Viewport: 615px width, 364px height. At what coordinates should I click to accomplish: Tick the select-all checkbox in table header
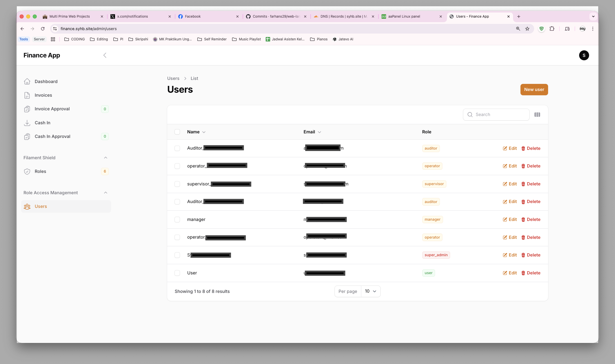[177, 132]
